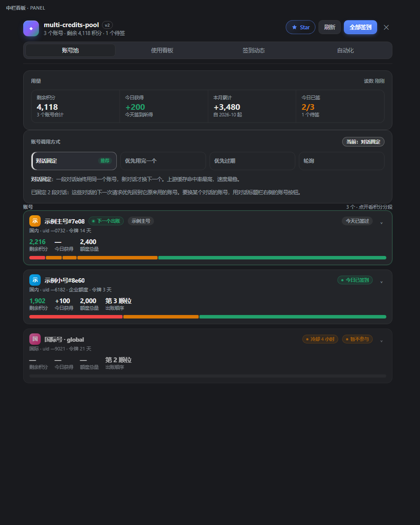The width and height of the screenshot is (420, 525).
Task: Click the 全部签到 check-in-all button
Action: click(x=360, y=27)
